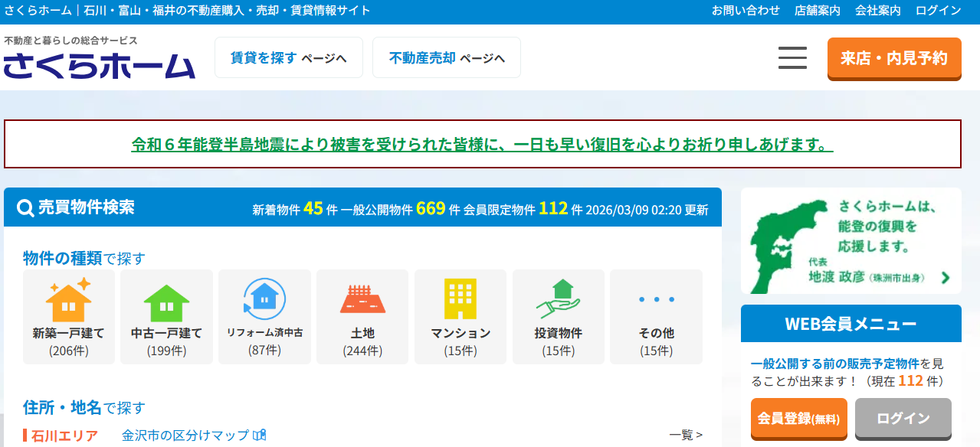Click the さくらホーム Noto support banner image

[851, 240]
